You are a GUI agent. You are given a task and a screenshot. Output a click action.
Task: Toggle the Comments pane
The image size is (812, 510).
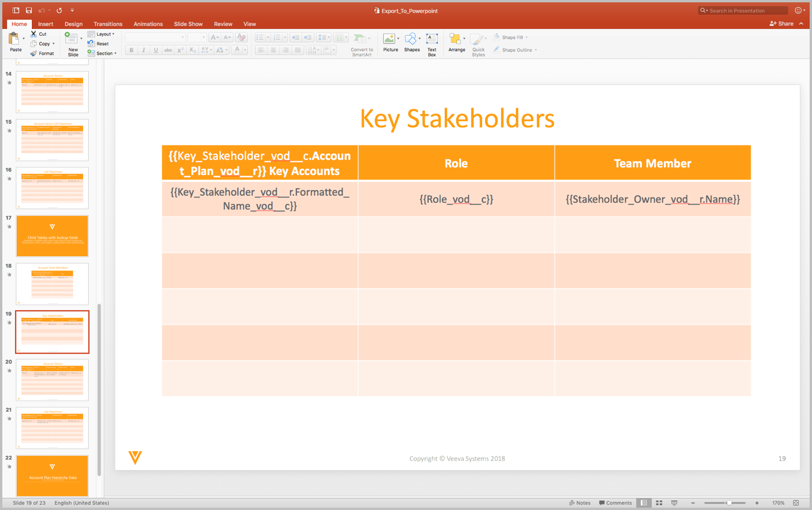(615, 503)
